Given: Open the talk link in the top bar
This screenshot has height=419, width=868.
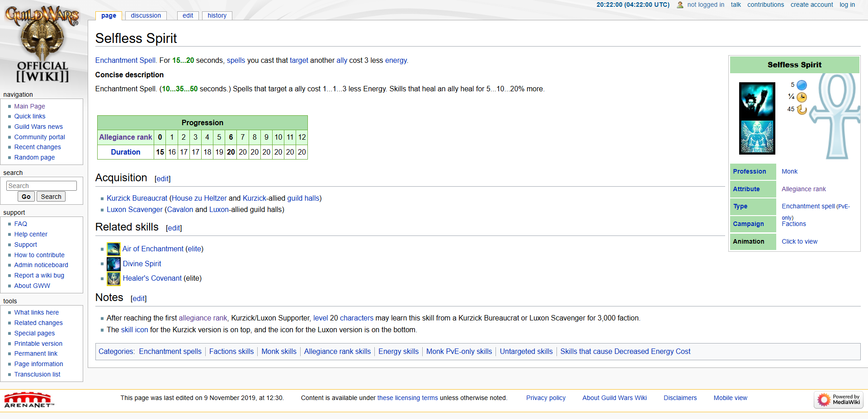Looking at the screenshot, I should click(x=736, y=5).
